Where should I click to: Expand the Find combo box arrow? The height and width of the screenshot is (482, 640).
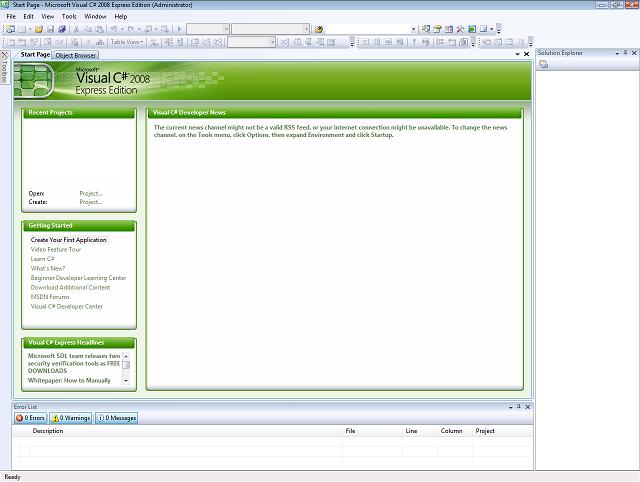413,29
